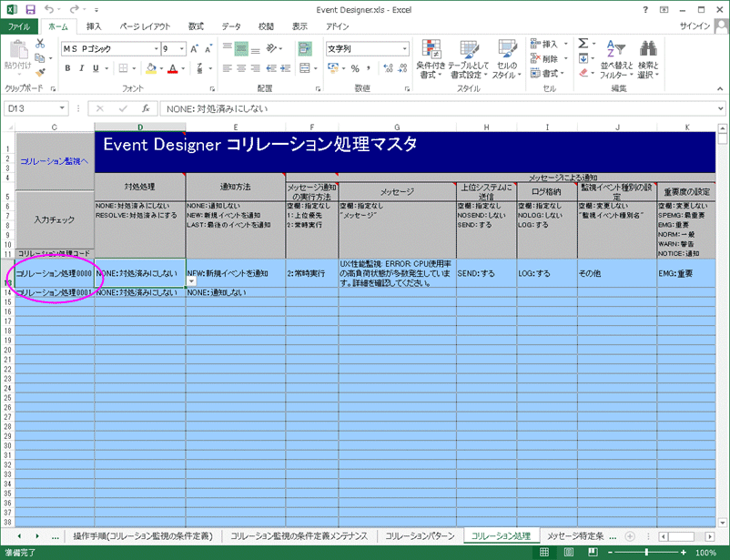Activate the Format Painter brush
The width and height of the screenshot is (730, 560).
coord(40,72)
